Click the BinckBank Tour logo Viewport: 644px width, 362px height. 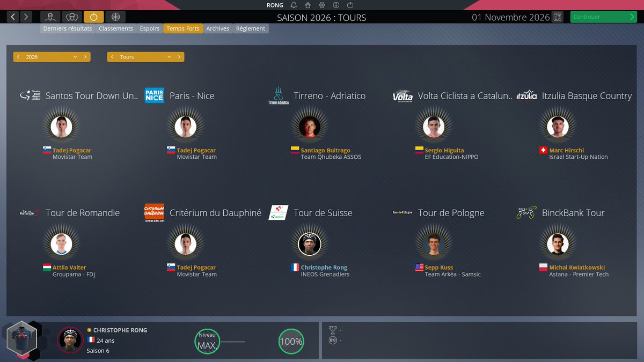pyautogui.click(x=526, y=212)
